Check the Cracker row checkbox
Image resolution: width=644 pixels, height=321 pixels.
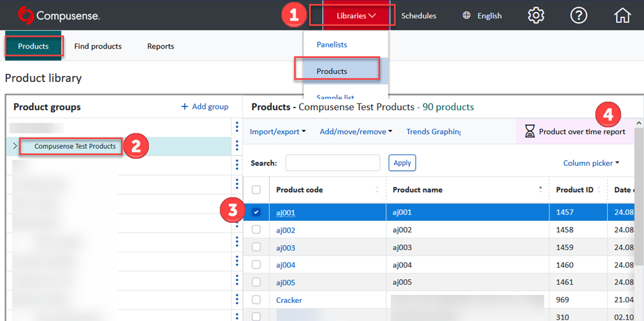click(x=256, y=300)
